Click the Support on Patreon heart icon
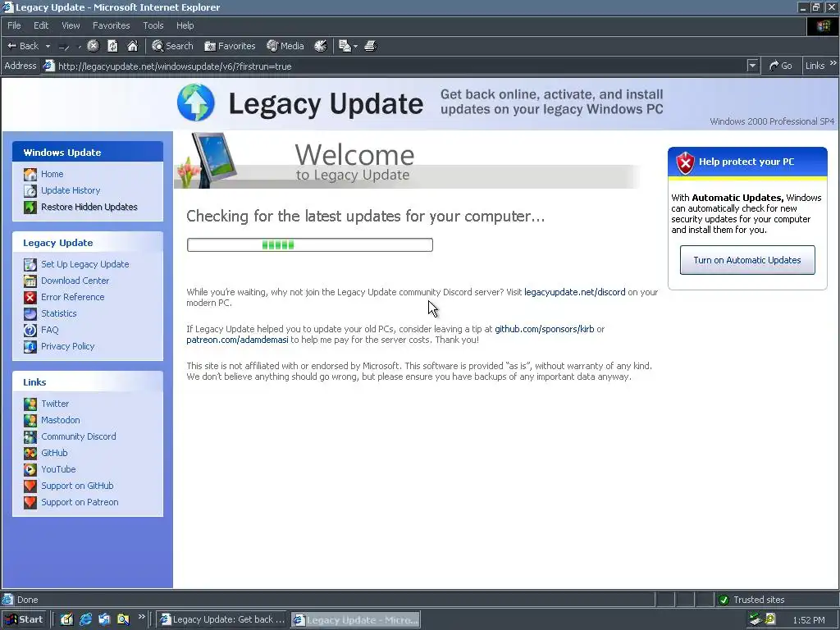840x630 pixels. pyautogui.click(x=30, y=502)
